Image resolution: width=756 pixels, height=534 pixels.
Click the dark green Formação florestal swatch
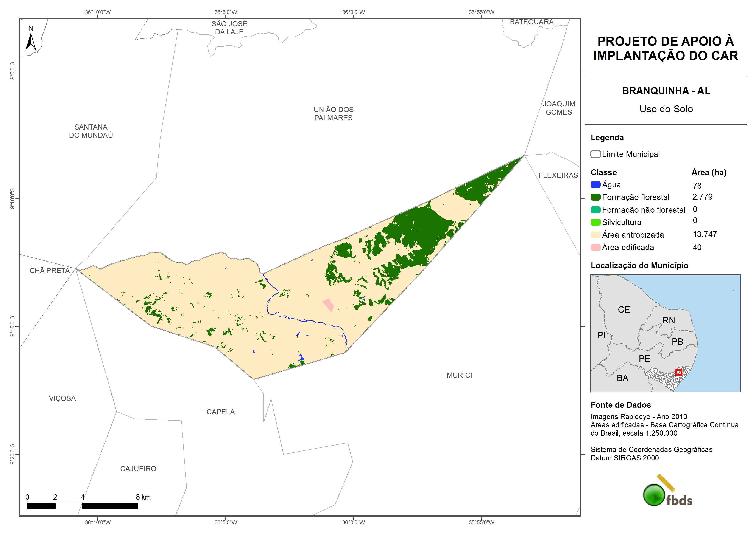[x=595, y=197]
